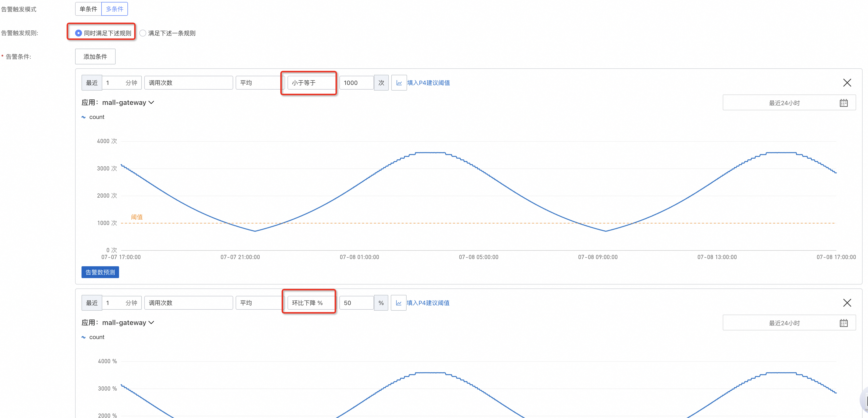Screen dimensions: 868x418
Task: Switch to 单条件 trigger mode
Action: pyautogui.click(x=88, y=9)
